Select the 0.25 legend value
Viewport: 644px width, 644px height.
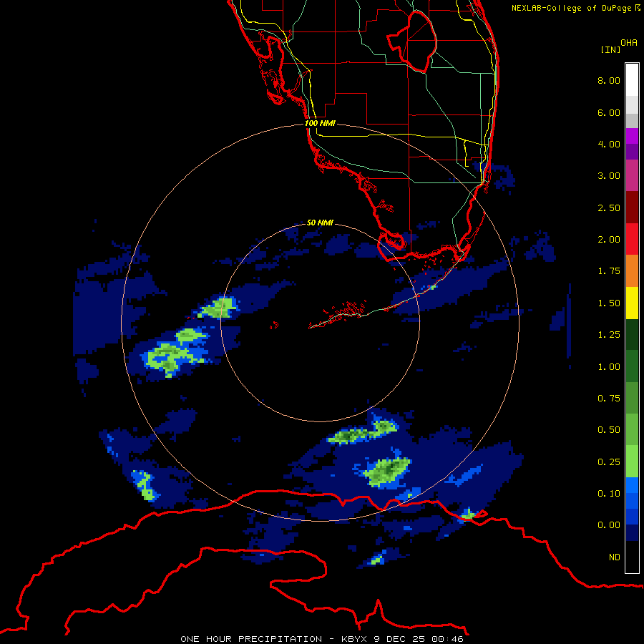tap(609, 462)
